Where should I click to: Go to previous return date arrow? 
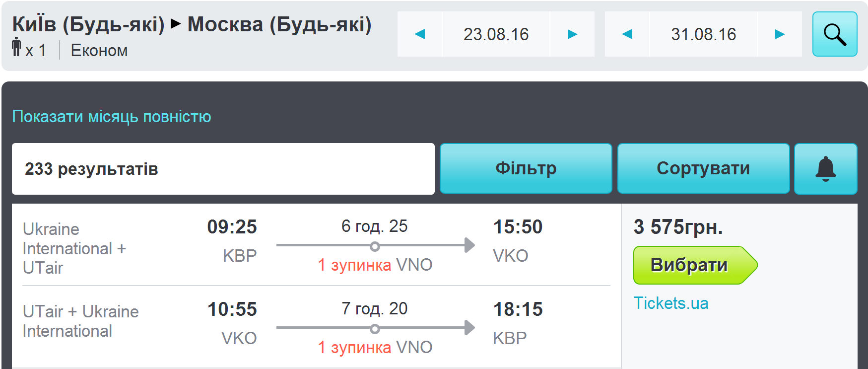(627, 34)
